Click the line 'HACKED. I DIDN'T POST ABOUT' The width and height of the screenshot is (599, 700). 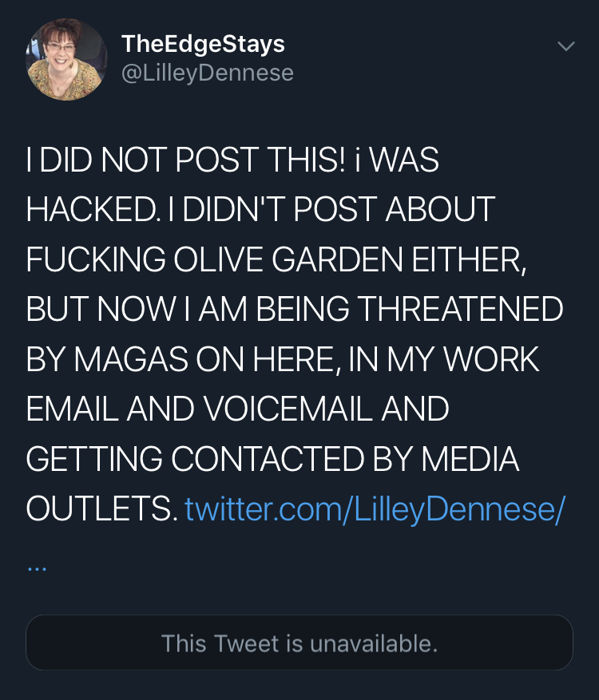point(260,209)
